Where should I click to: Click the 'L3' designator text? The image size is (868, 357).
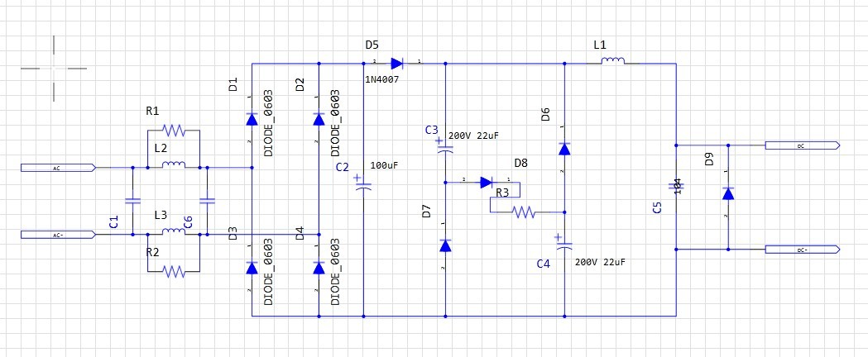pyautogui.click(x=161, y=216)
